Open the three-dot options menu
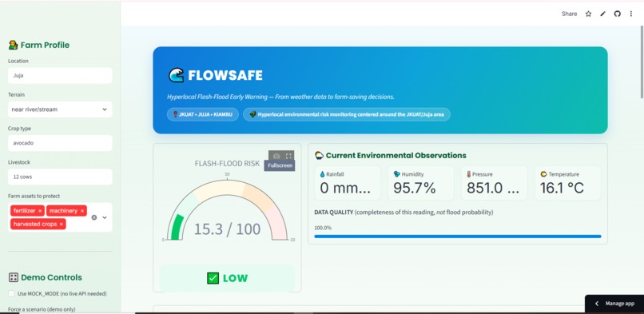The height and width of the screenshot is (314, 644). 631,14
